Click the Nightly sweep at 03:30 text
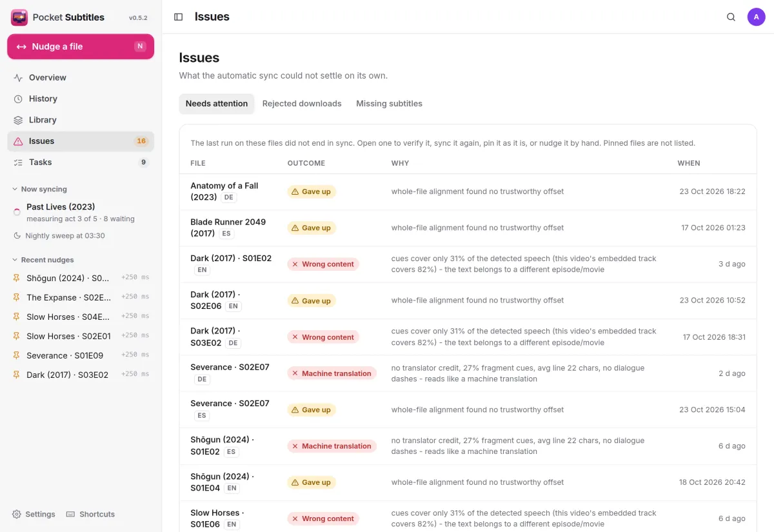This screenshot has height=532, width=774. point(65,236)
